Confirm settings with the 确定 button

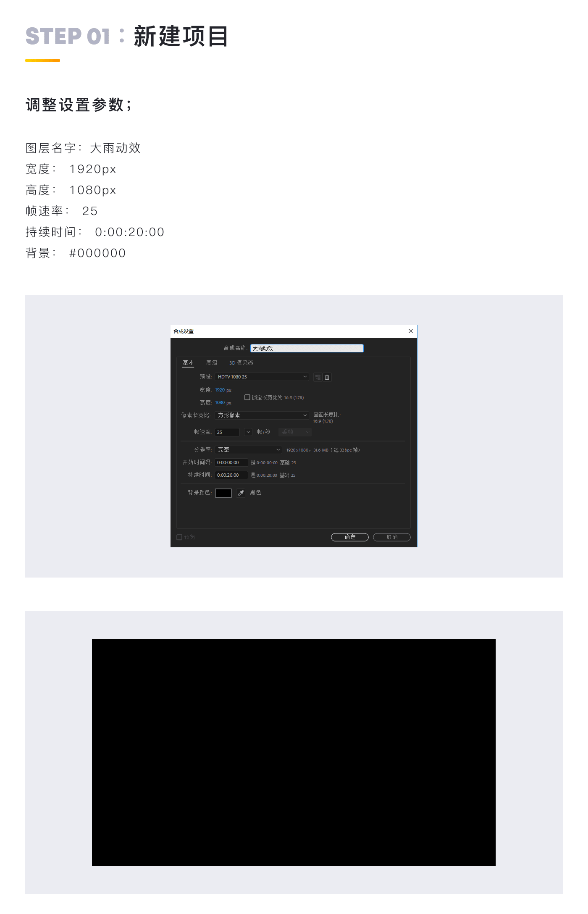(x=350, y=537)
